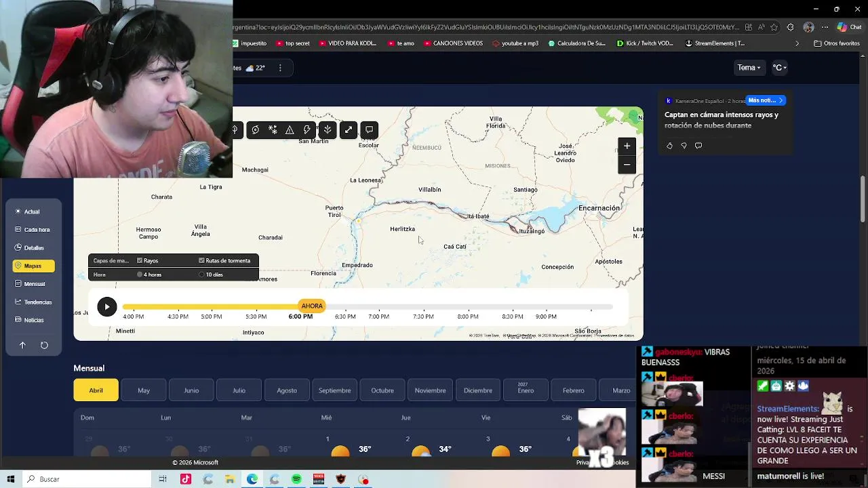The height and width of the screenshot is (488, 868).
Task: Open File Explorer from the taskbar
Action: tap(230, 479)
